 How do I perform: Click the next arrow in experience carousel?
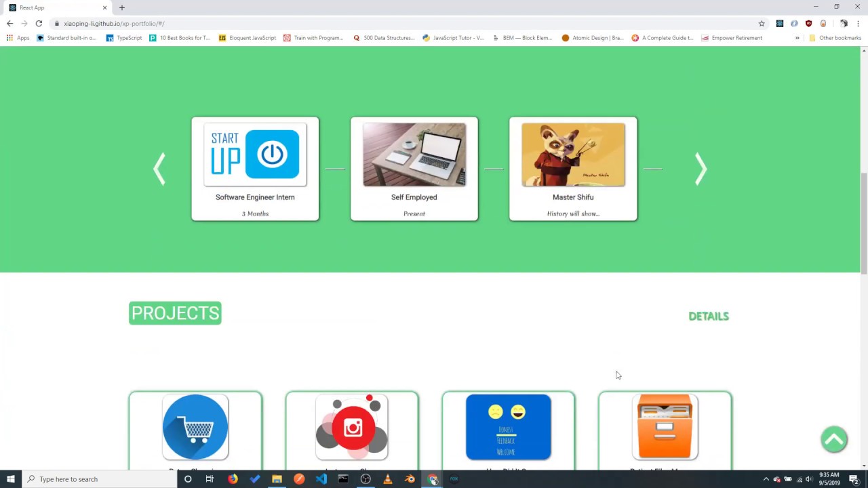pos(701,169)
